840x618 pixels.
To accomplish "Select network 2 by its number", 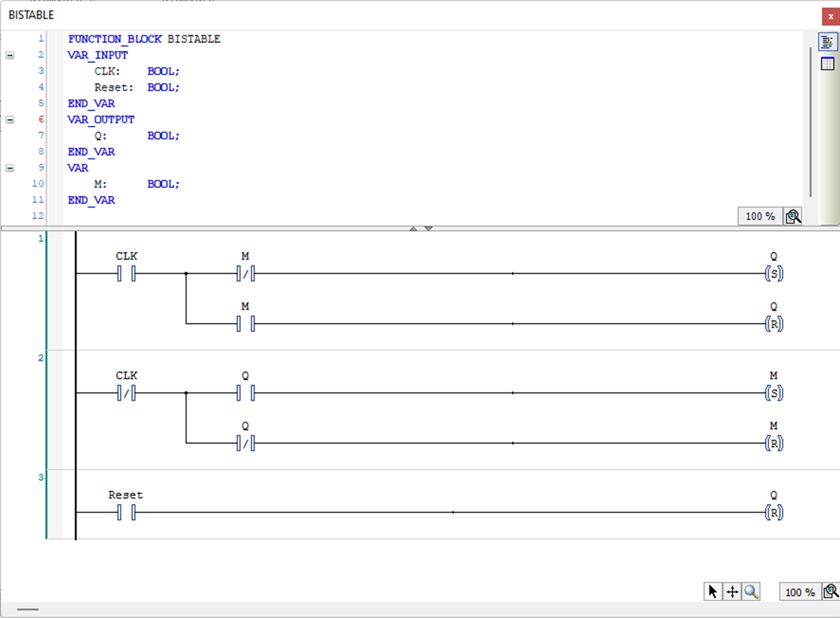I will coord(41,358).
